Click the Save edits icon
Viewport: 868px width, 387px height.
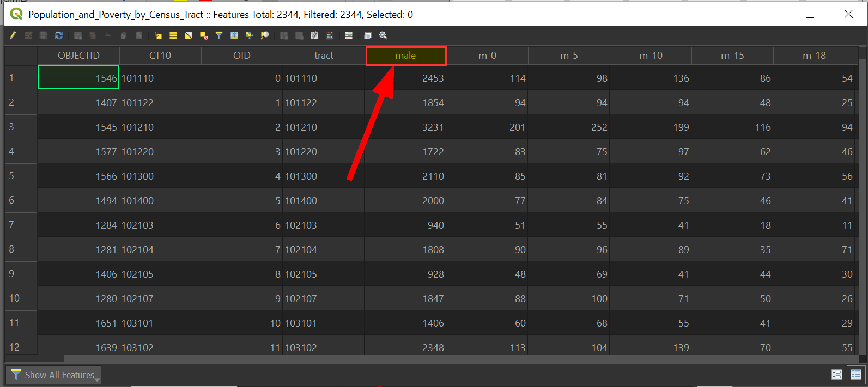coord(44,35)
